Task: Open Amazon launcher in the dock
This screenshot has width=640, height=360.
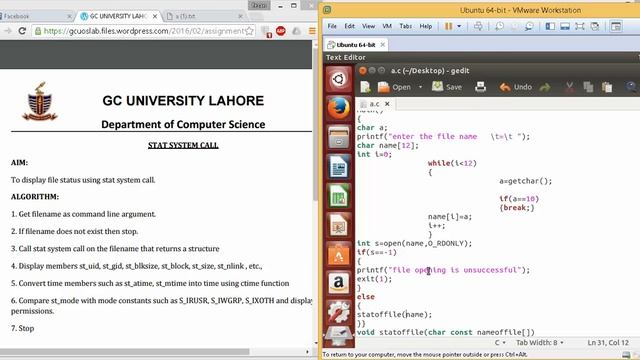Action: pyautogui.click(x=338, y=284)
